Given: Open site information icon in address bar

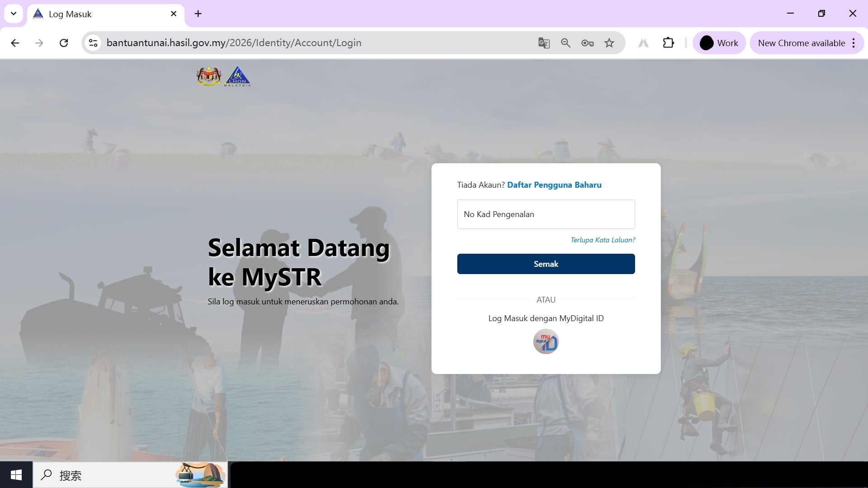Looking at the screenshot, I should pyautogui.click(x=93, y=43).
